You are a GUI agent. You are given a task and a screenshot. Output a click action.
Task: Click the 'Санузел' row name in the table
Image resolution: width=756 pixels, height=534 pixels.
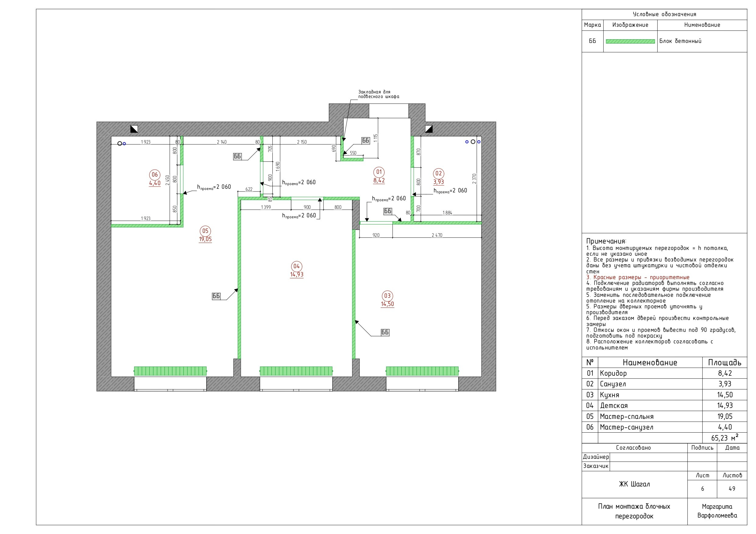(x=613, y=384)
